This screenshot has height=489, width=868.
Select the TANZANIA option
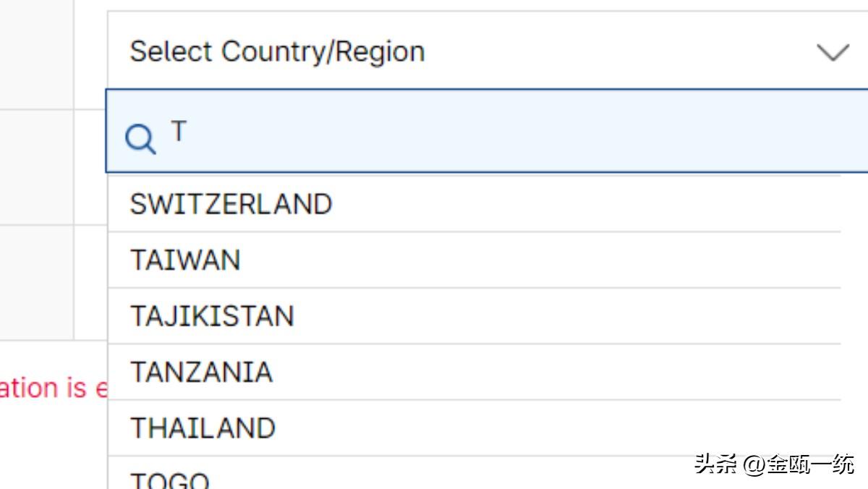pyautogui.click(x=201, y=372)
